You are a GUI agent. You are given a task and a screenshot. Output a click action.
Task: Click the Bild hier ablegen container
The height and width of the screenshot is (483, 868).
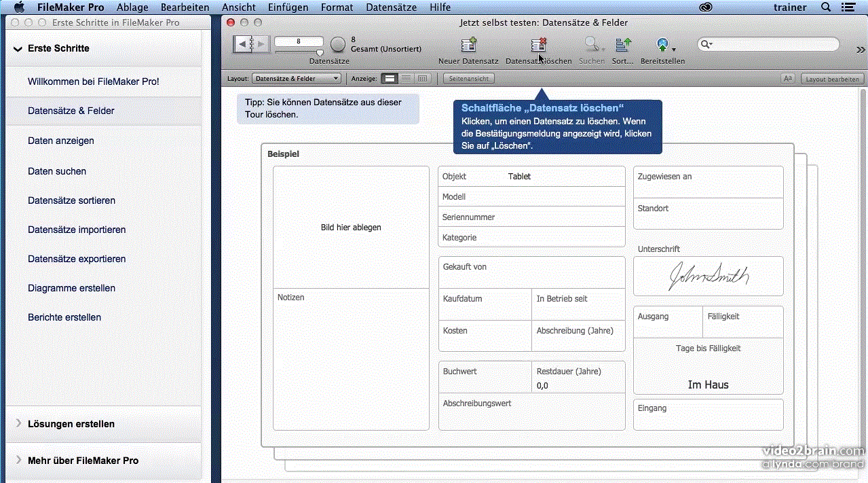click(x=351, y=227)
